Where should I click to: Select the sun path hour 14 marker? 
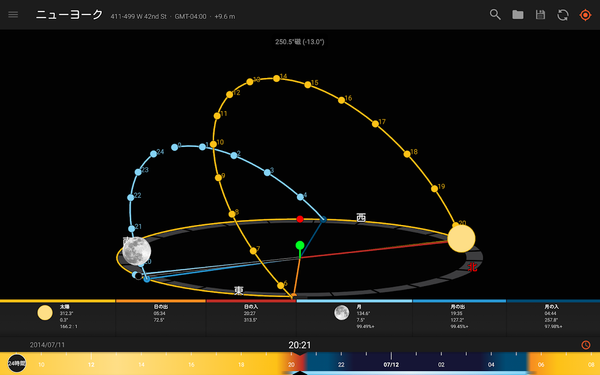[x=276, y=78]
